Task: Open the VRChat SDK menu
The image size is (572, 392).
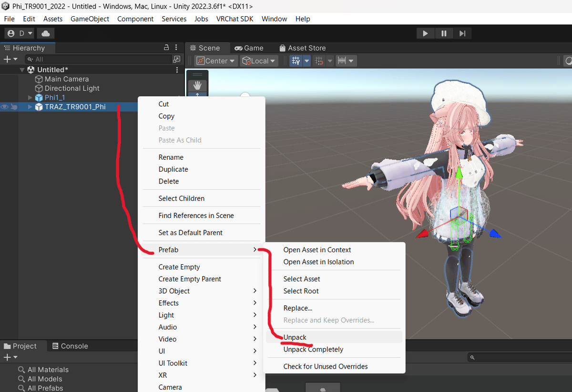Action: [x=235, y=19]
